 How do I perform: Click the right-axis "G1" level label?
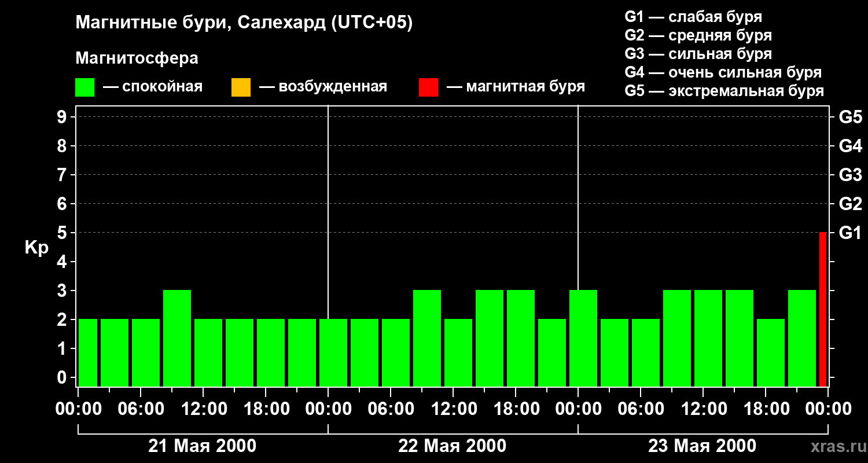pyautogui.click(x=851, y=233)
